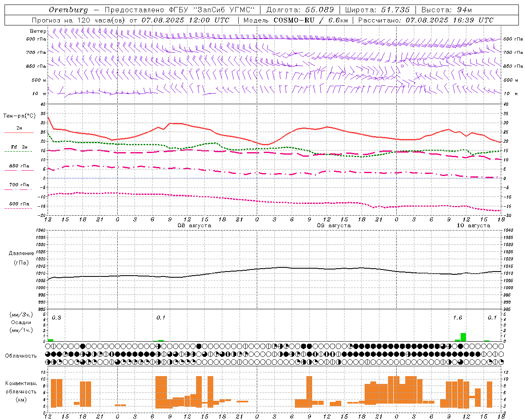Screen dimensions: 525x420
Task: Select the (мм/1ч.) precipitation unit label
Action: (21, 330)
